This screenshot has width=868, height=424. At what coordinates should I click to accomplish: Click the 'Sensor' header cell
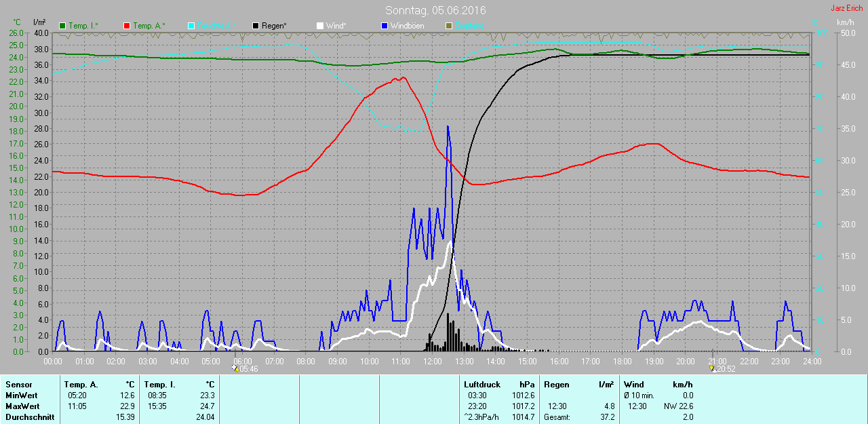[x=18, y=385]
